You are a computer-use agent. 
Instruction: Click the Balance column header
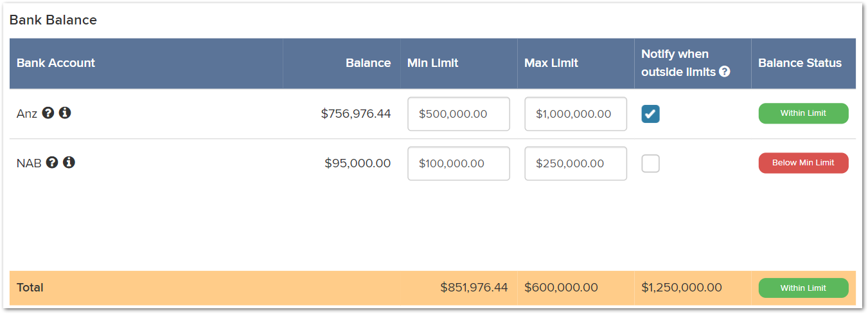pos(368,63)
